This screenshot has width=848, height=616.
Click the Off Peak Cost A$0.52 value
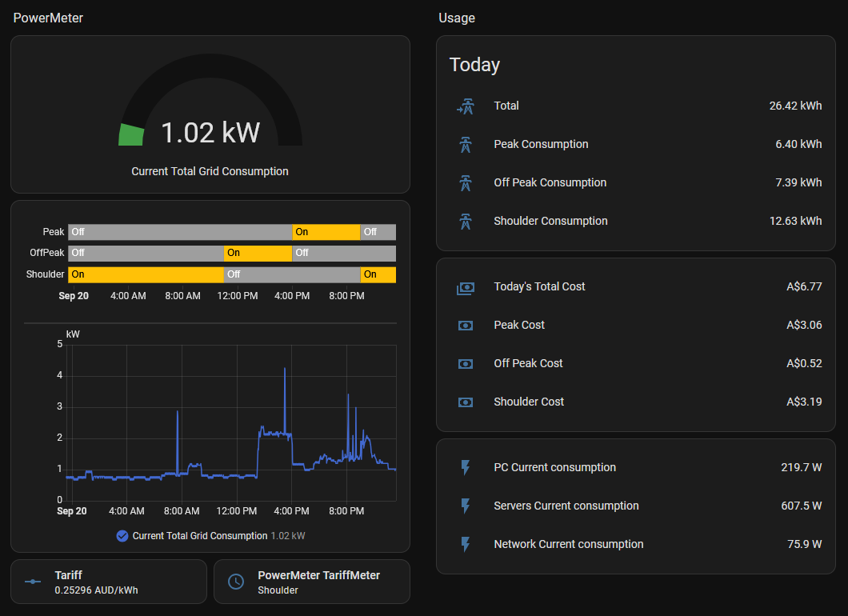tap(804, 363)
